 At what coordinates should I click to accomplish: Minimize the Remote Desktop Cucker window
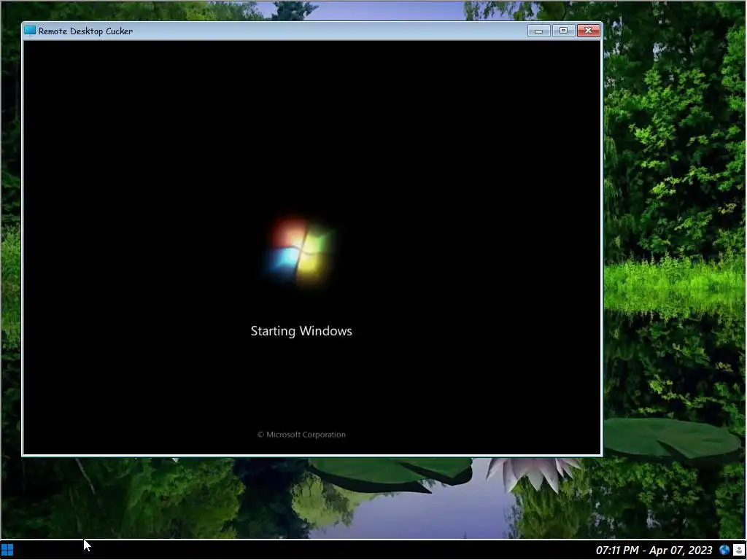(539, 31)
